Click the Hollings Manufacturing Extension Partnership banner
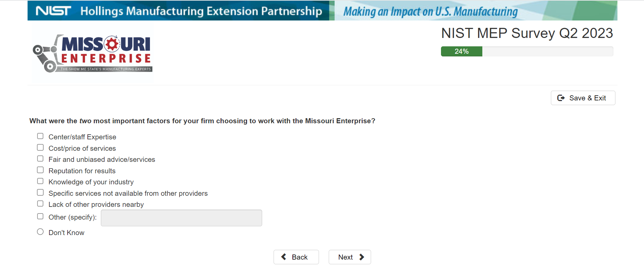Viewport: 644px width, 273px height. [201, 11]
